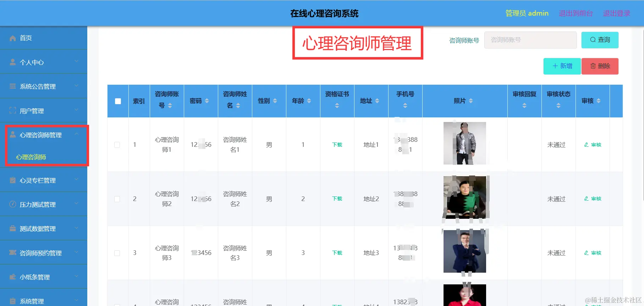644x306 pixels.
Task: Click the 新增 add button
Action: [562, 66]
